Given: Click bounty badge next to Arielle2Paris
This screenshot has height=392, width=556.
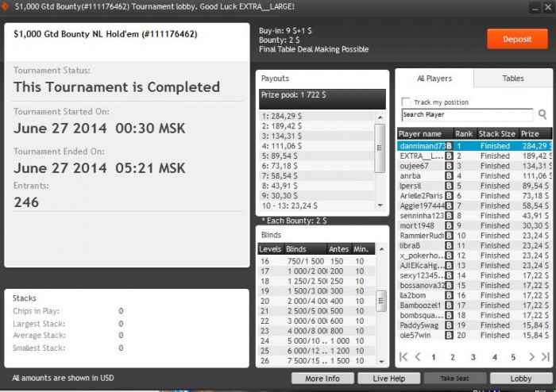Looking at the screenshot, I should 449,195.
